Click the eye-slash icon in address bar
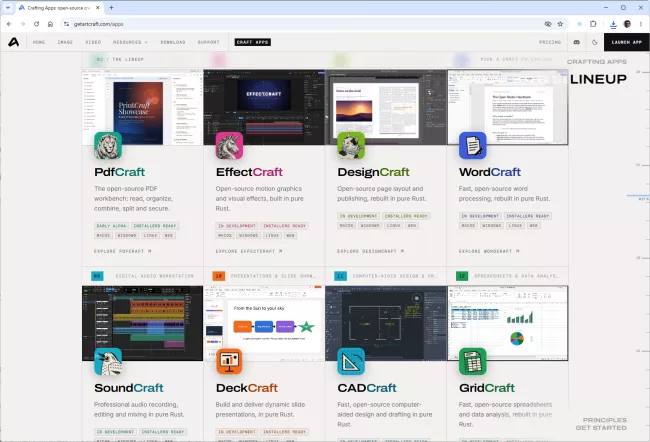This screenshot has width=650, height=442. (548, 24)
